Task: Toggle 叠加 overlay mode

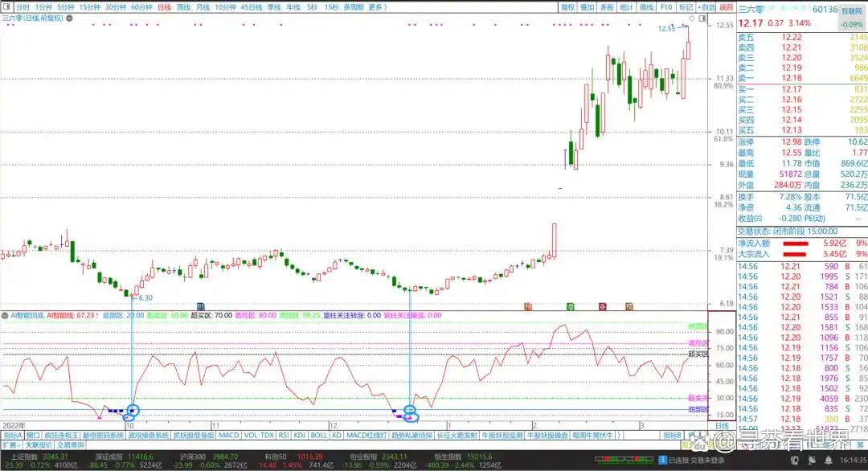Action: tap(587, 7)
